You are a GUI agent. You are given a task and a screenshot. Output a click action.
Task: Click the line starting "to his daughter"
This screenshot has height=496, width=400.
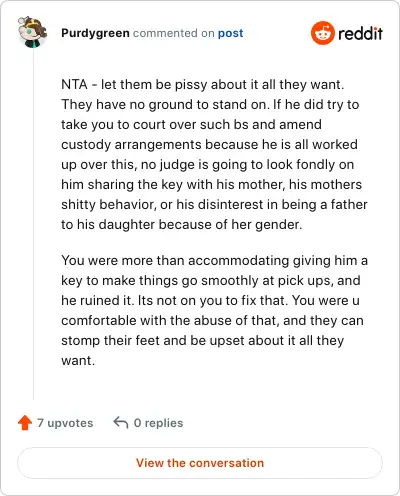tap(182, 225)
